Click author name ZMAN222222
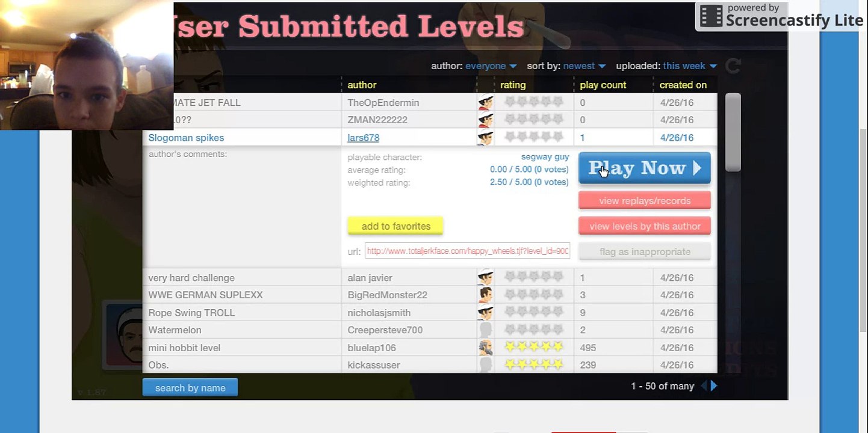The height and width of the screenshot is (433, 868). coord(377,120)
